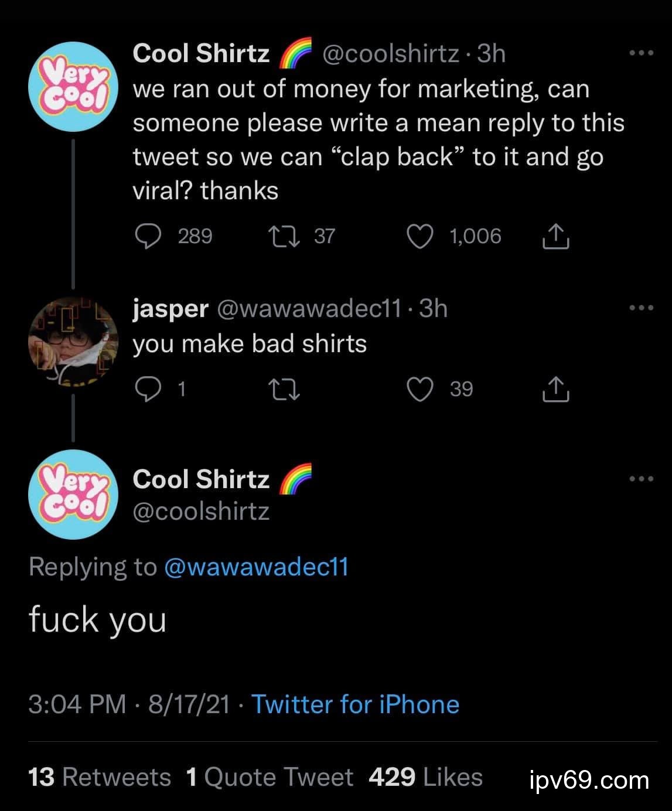
Task: View the 1 Quote Tweet
Action: coord(270,778)
